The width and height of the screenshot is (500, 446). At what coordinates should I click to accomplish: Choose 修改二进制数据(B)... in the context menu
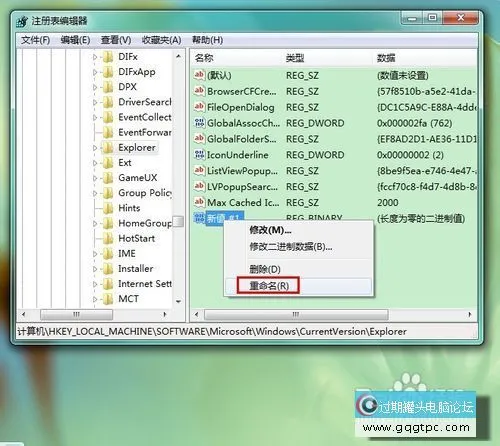point(298,247)
